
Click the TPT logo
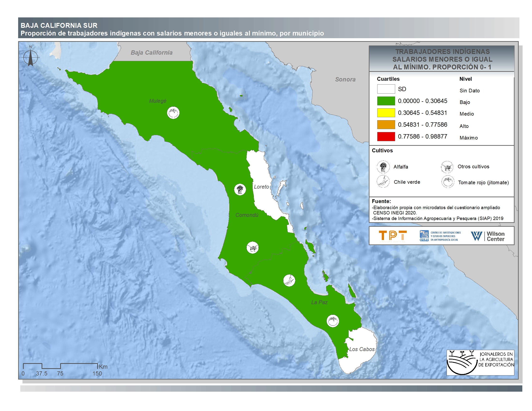point(392,236)
